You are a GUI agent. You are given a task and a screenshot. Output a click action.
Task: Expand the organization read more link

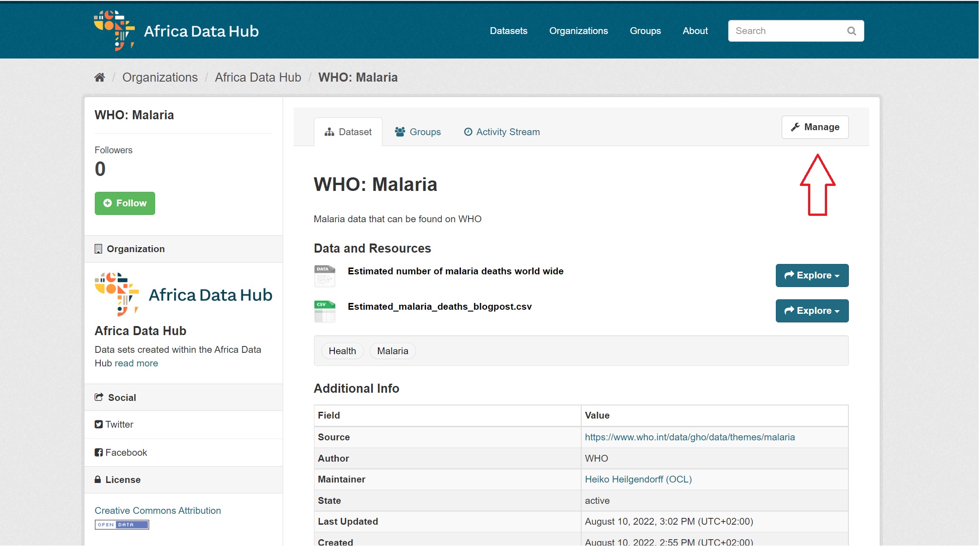[136, 363]
